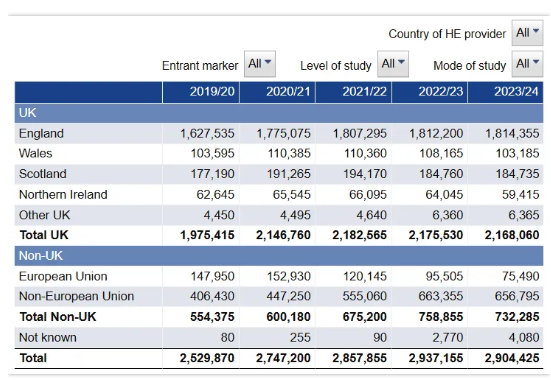
Task: Click grand Total 2020/21 value 2,747,200
Action: pyautogui.click(x=283, y=358)
